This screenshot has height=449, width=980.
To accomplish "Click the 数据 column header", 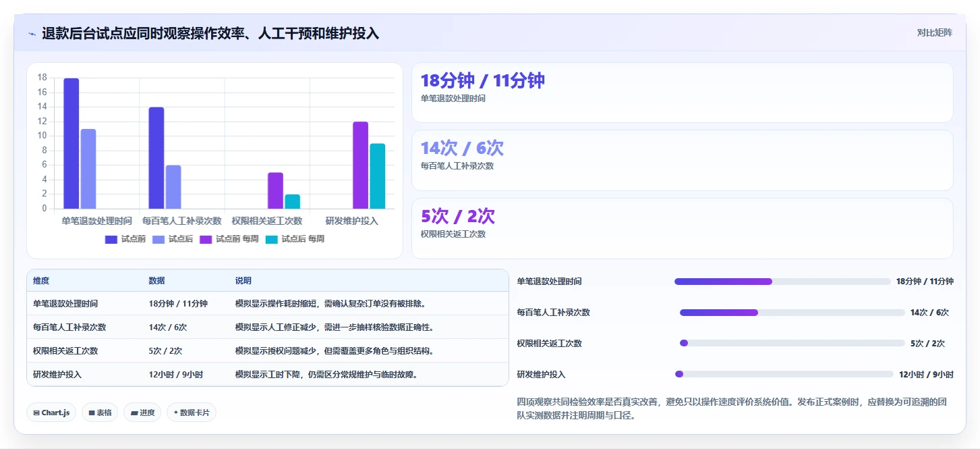I will [x=157, y=281].
